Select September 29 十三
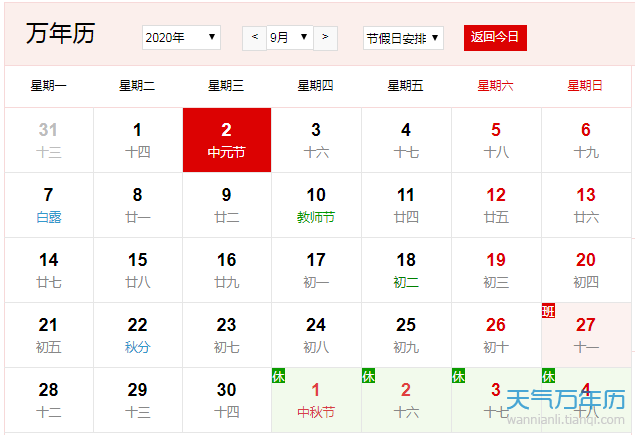The image size is (635, 435). [138, 400]
